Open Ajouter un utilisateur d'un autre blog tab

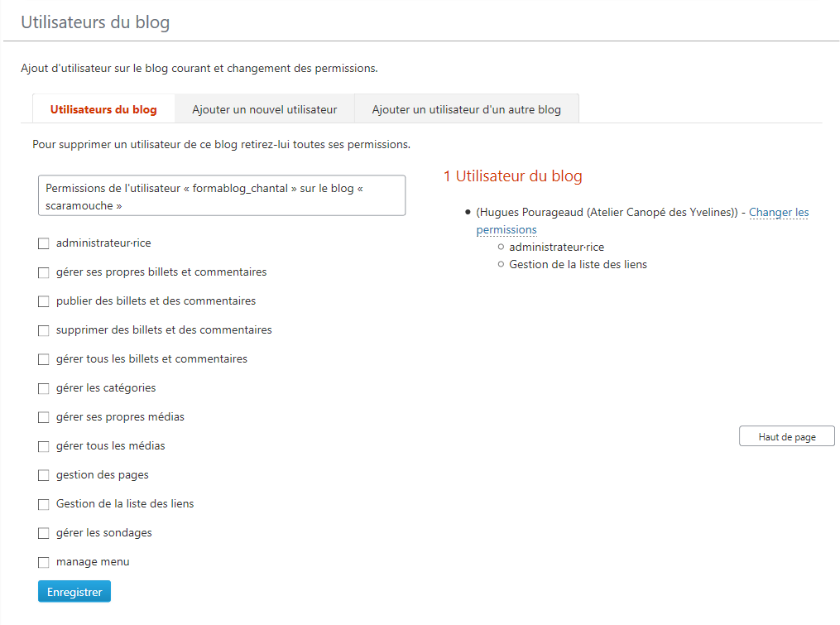[466, 109]
